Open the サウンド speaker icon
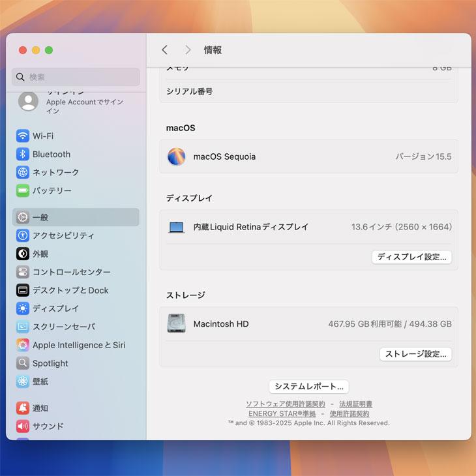Screen dimensions: 476x476 coord(22,426)
